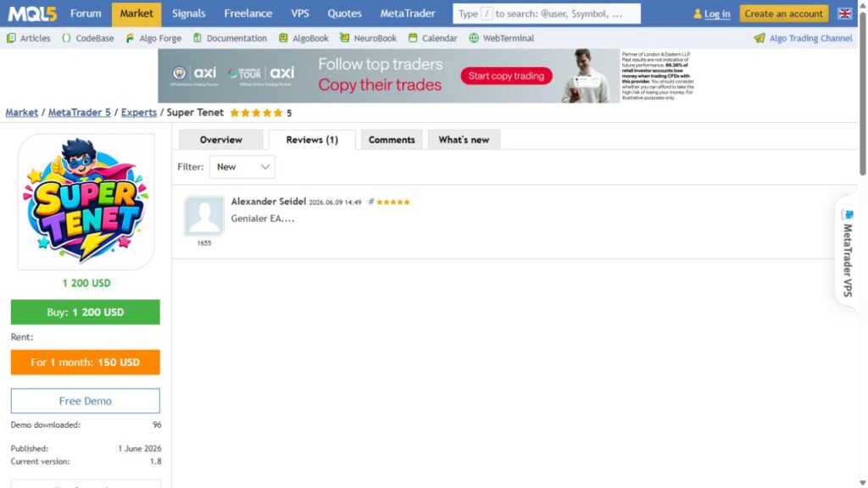Follow the MetaTrader 5 breadcrumb link
This screenshot has height=488, width=868.
(x=79, y=113)
